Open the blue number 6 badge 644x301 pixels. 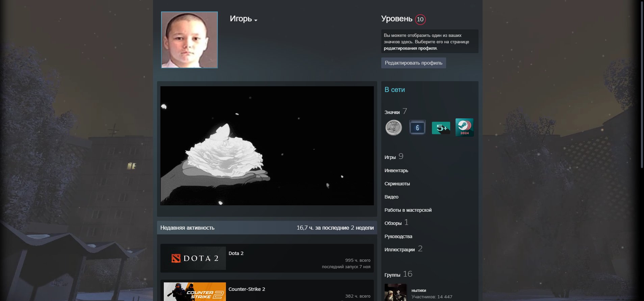coord(417,128)
